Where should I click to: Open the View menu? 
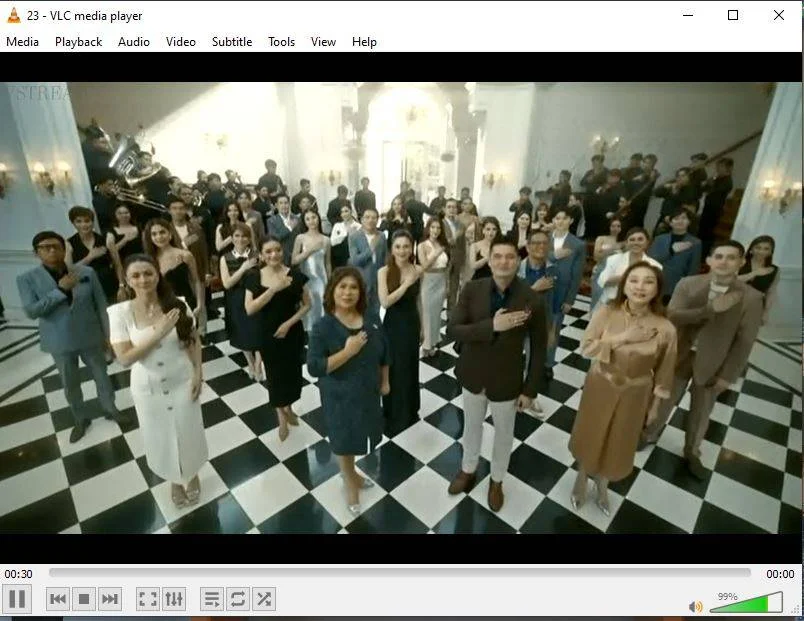[x=324, y=42]
